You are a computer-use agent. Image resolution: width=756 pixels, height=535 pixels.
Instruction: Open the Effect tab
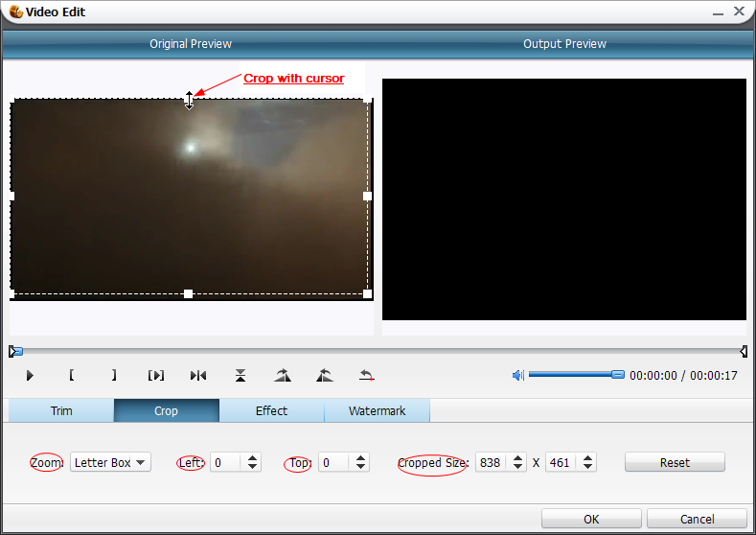pos(271,410)
